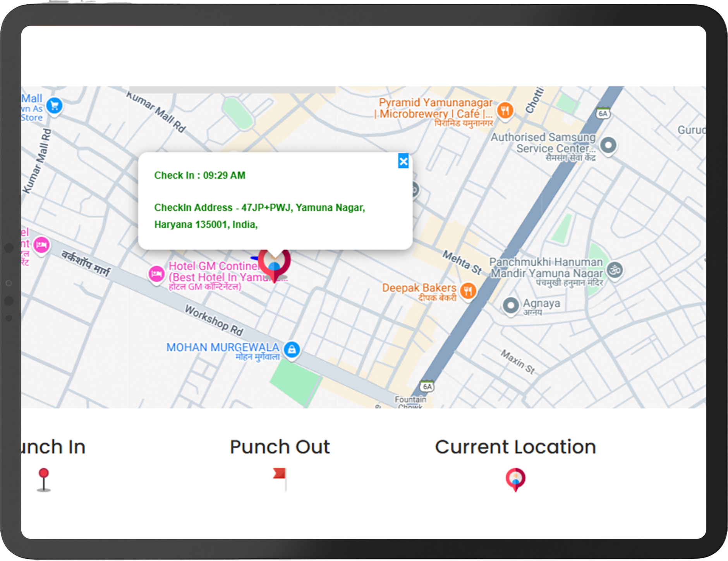728x561 pixels.
Task: Close the Check In info popup
Action: coord(403,161)
